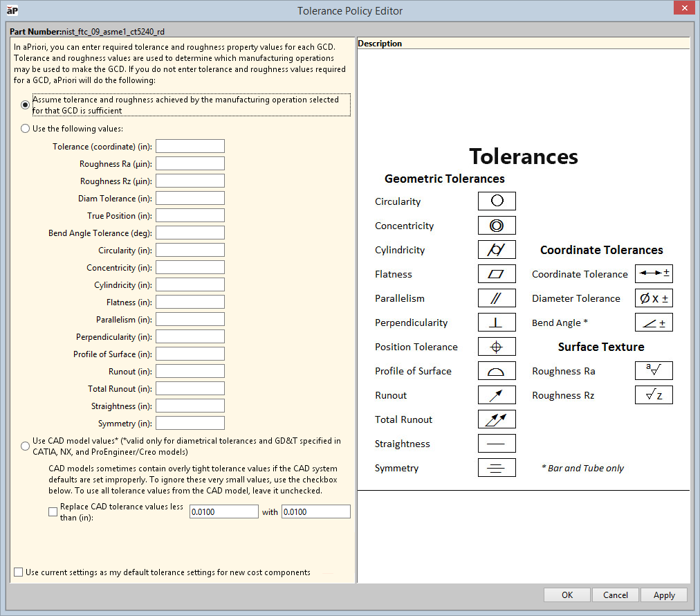
Task: Click the Symmetry (in) input field
Action: [x=190, y=423]
